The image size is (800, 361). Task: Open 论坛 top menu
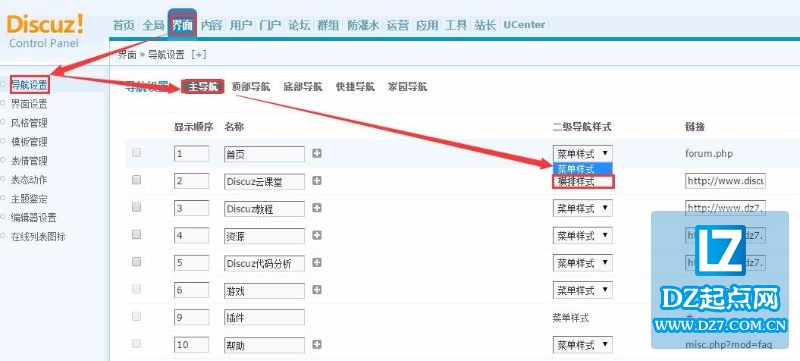point(299,25)
